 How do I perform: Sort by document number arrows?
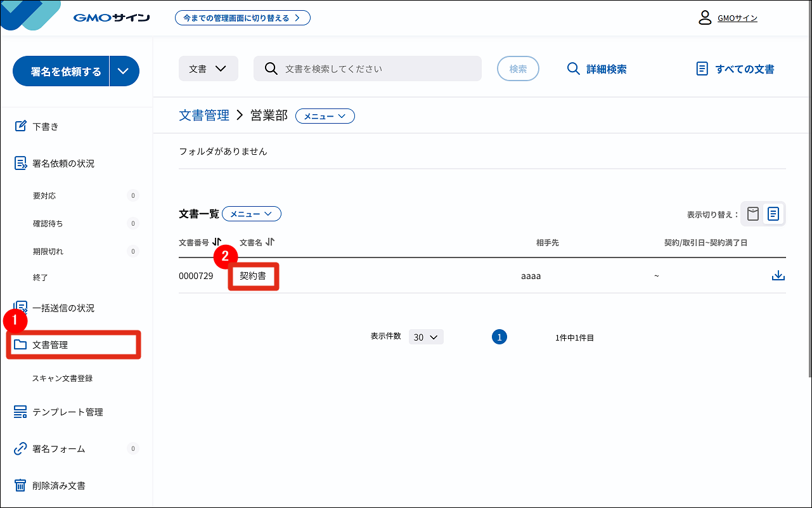[x=217, y=242]
